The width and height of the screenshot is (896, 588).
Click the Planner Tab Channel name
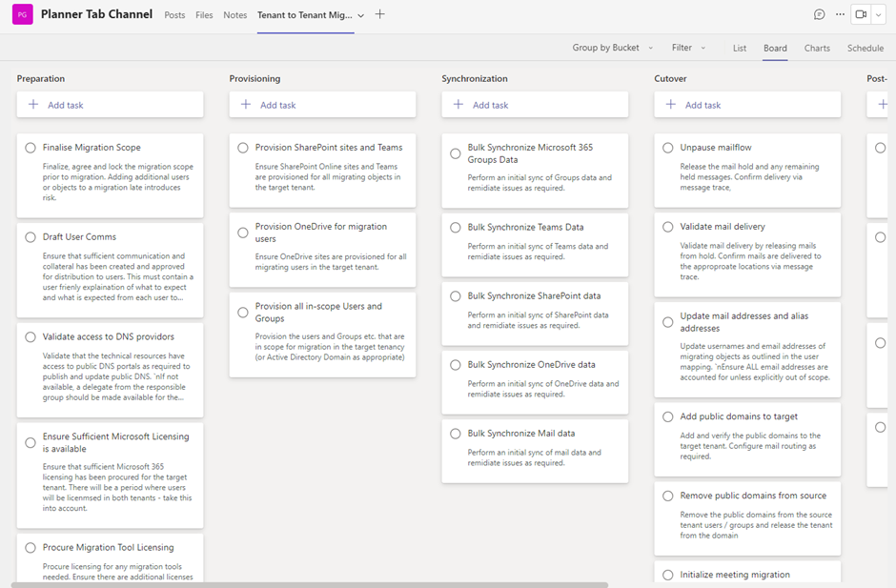(96, 14)
